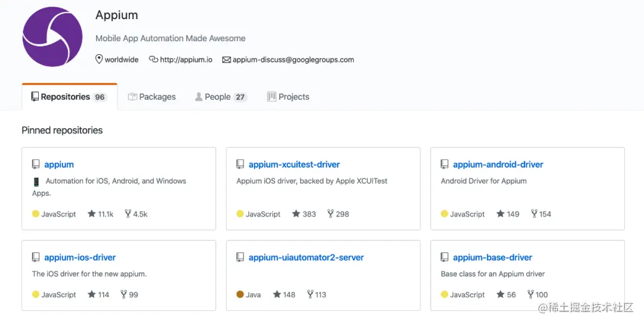Screen dimensions: 644x324
Task: Click the star icon showing 114
Action: [x=92, y=294]
